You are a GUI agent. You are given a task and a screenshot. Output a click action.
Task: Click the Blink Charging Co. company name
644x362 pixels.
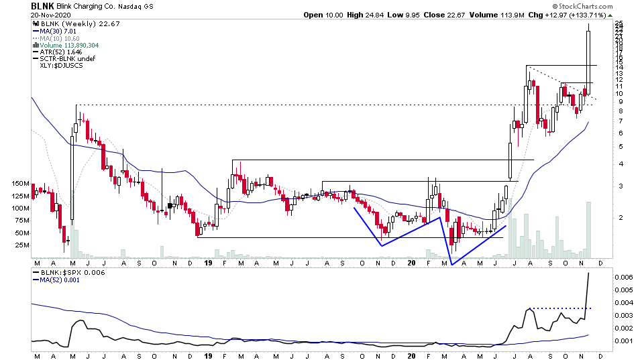click(x=86, y=7)
